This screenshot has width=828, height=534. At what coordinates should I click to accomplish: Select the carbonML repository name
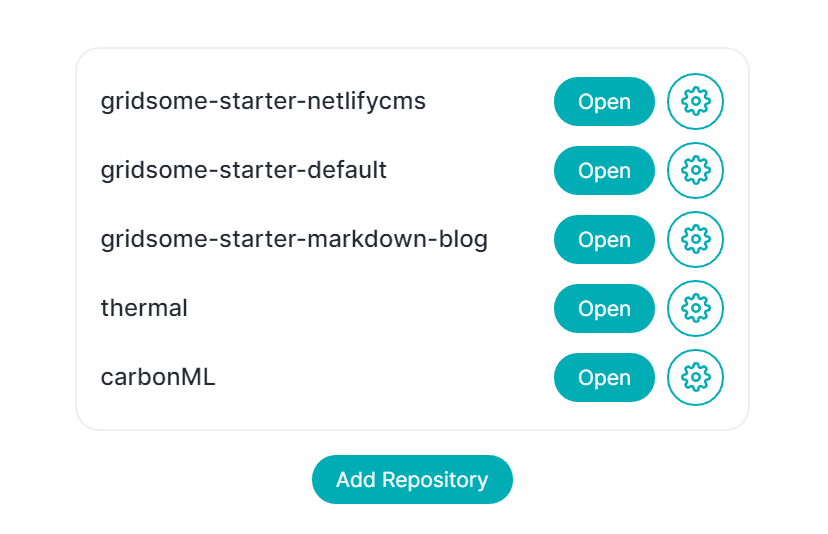[158, 377]
